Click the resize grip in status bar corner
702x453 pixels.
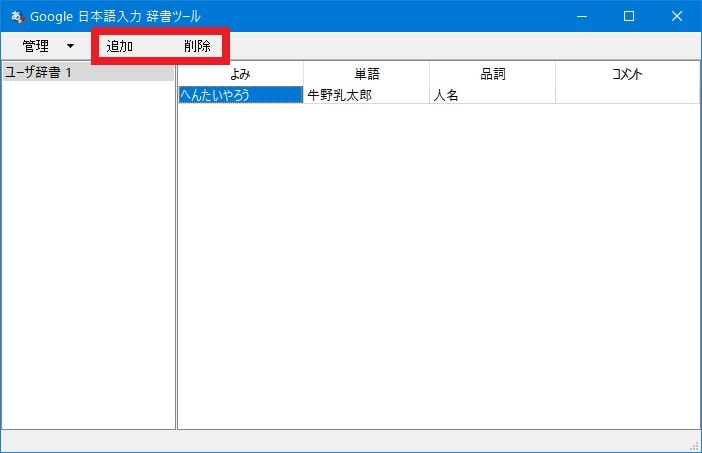click(694, 445)
